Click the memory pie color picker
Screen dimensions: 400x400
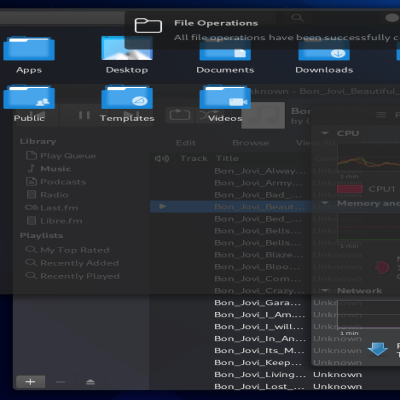pyautogui.click(x=382, y=267)
